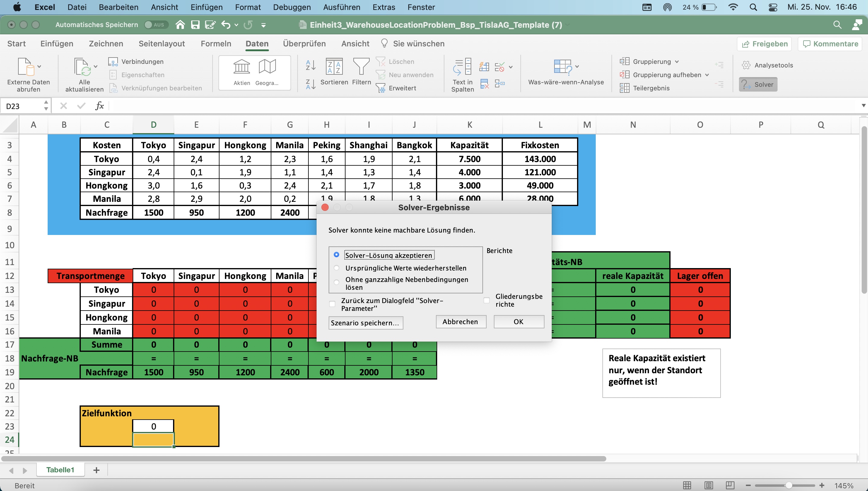Click the zoom slider handle
This screenshot has height=491, width=868.
point(789,485)
